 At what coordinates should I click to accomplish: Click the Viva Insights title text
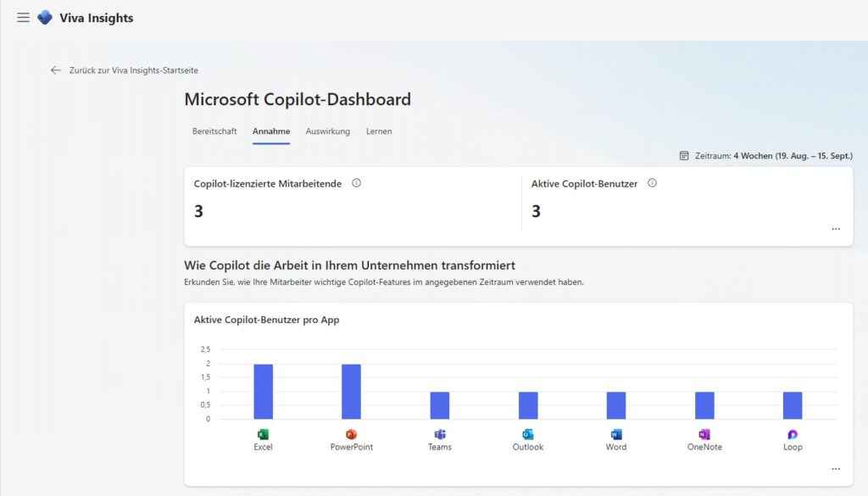(97, 18)
